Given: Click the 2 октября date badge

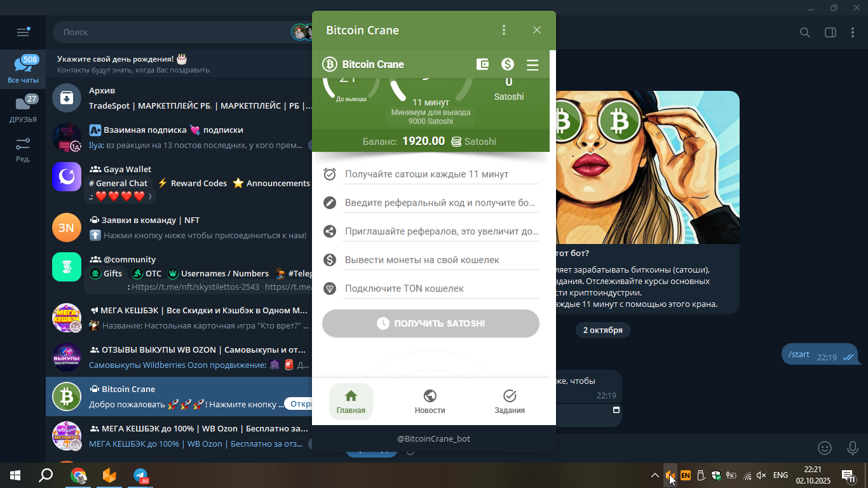Looking at the screenshot, I should point(603,330).
